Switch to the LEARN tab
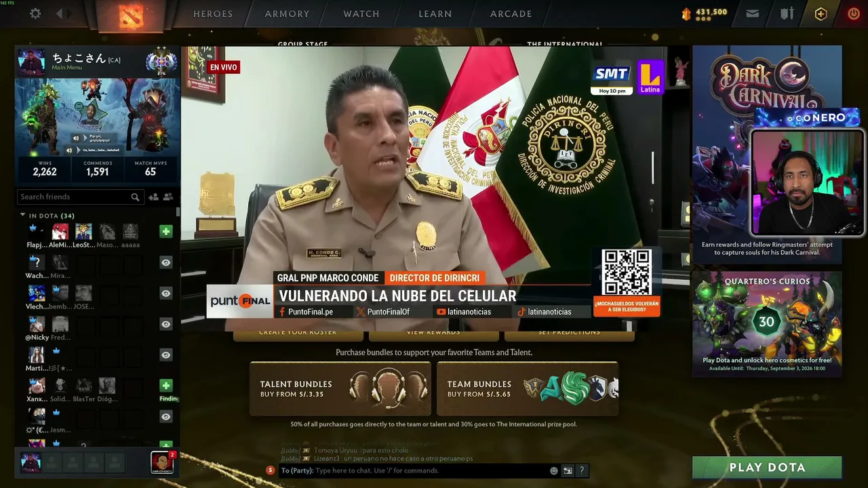Image resolution: width=868 pixels, height=488 pixels. click(x=435, y=14)
